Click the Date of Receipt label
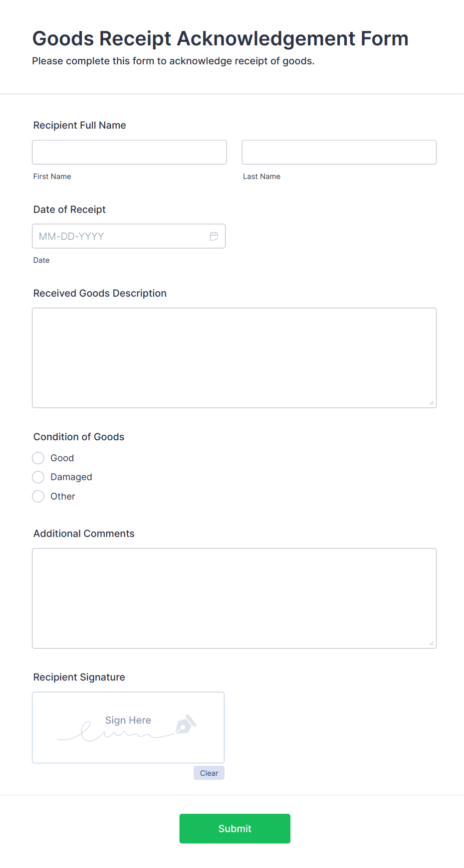Screen dimensions: 464x868 70,209
